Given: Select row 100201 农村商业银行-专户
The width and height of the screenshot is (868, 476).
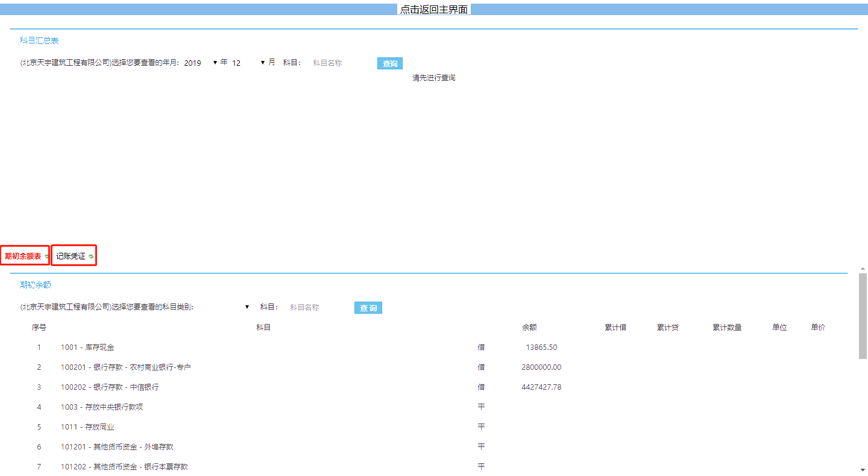Looking at the screenshot, I should coord(125,367).
